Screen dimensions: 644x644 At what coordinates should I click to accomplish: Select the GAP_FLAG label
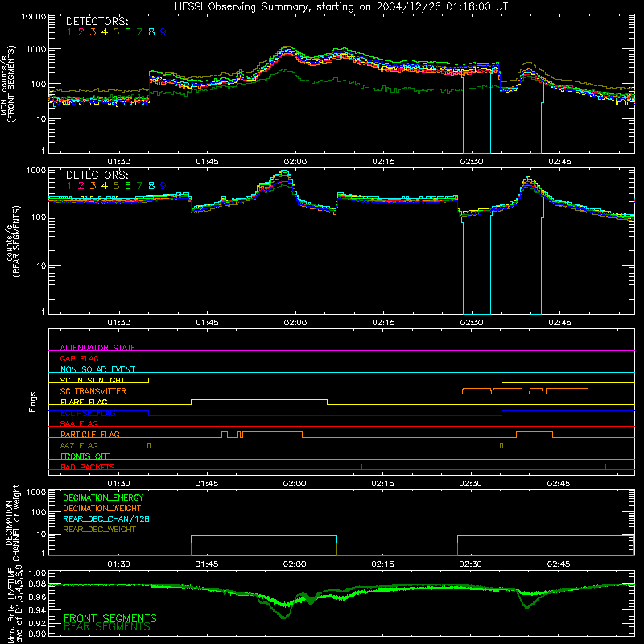[x=79, y=358]
